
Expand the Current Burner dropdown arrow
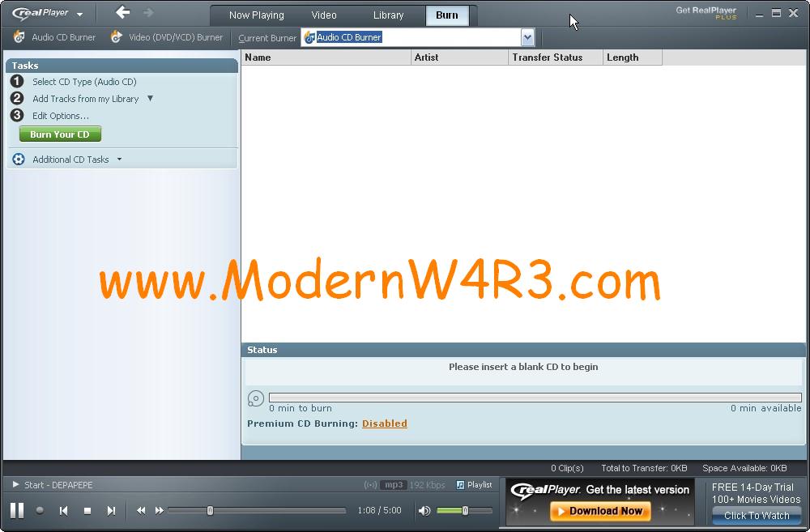pyautogui.click(x=527, y=37)
